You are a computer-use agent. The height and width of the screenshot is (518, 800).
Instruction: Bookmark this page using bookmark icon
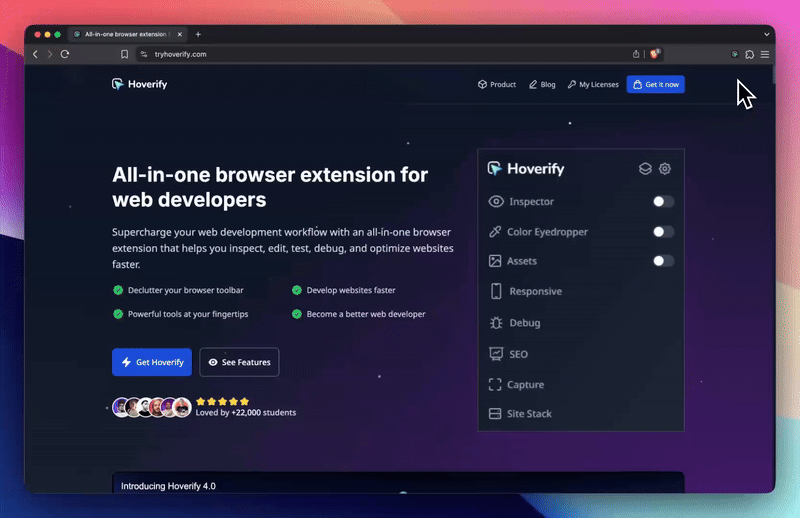(124, 54)
